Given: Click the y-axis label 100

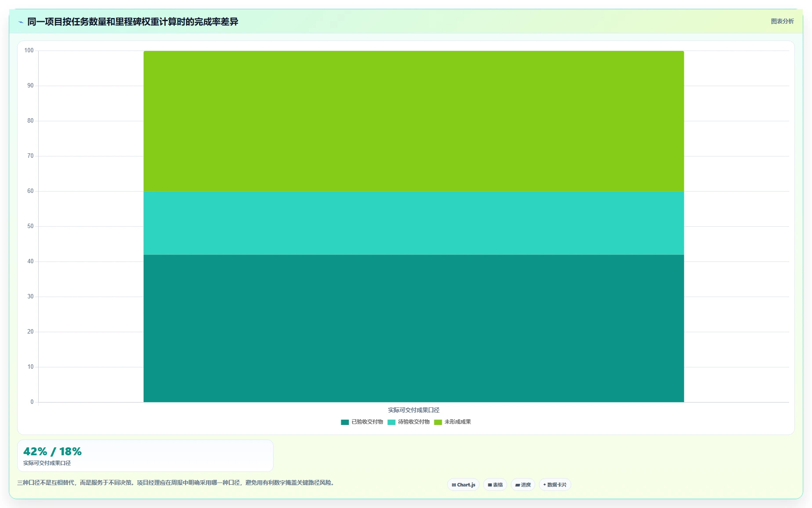Looking at the screenshot, I should (x=29, y=51).
